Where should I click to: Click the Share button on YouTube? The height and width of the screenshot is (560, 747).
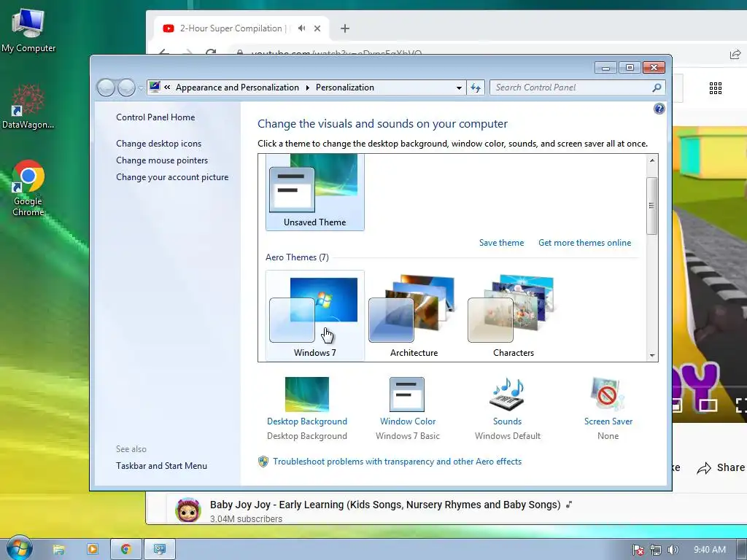coord(721,467)
